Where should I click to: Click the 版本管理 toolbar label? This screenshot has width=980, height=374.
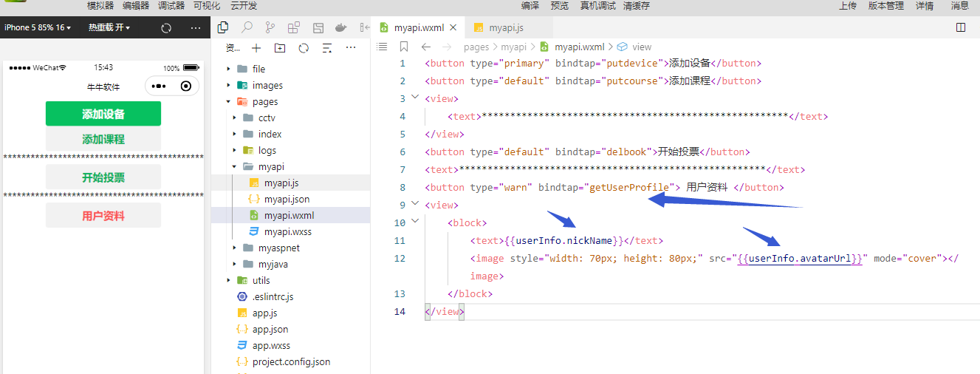click(x=886, y=5)
